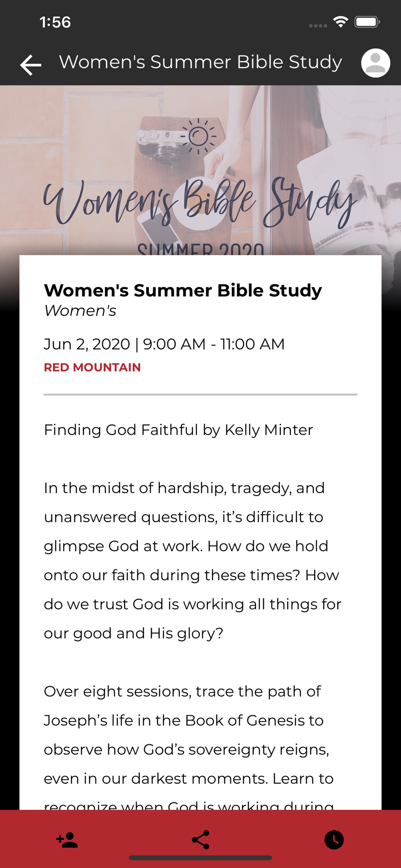Tap the Jun 2, 2020 date line
Screen dimensions: 401x868
pos(164,344)
